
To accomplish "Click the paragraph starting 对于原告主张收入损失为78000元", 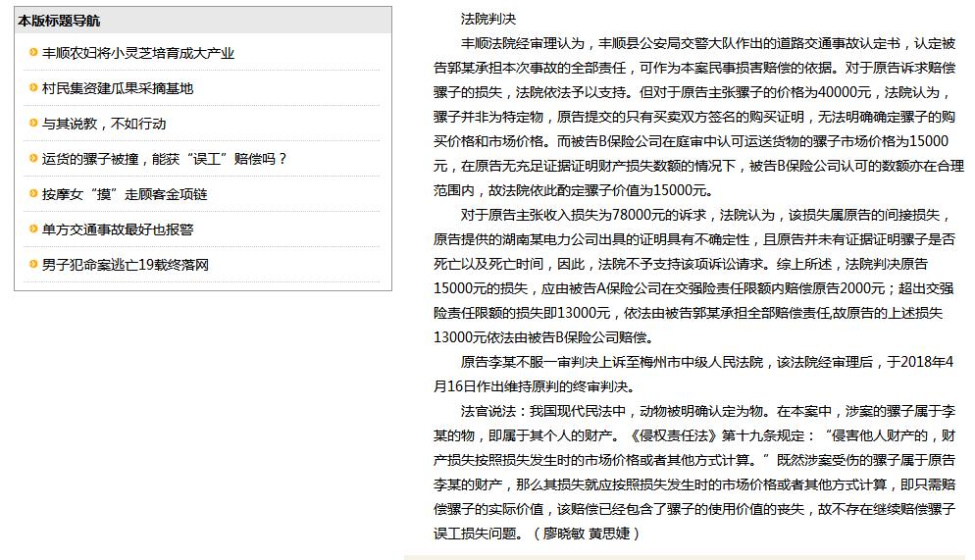I will (x=694, y=276).
